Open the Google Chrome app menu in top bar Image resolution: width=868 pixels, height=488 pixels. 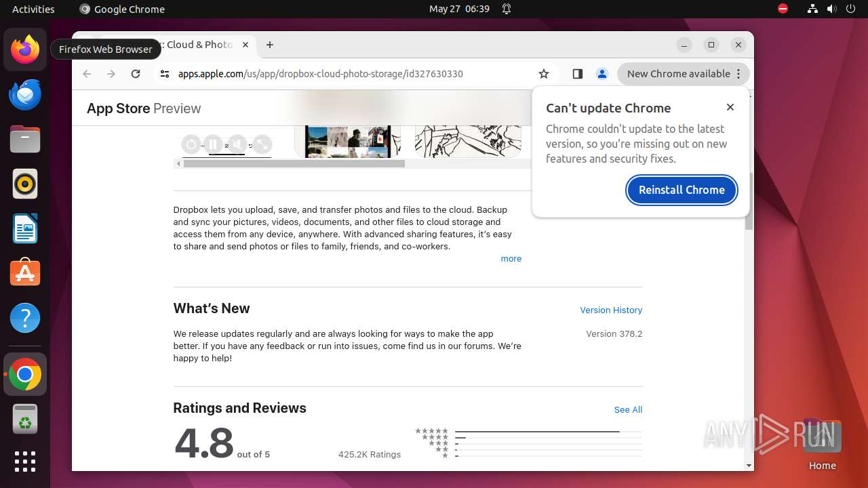point(122,9)
